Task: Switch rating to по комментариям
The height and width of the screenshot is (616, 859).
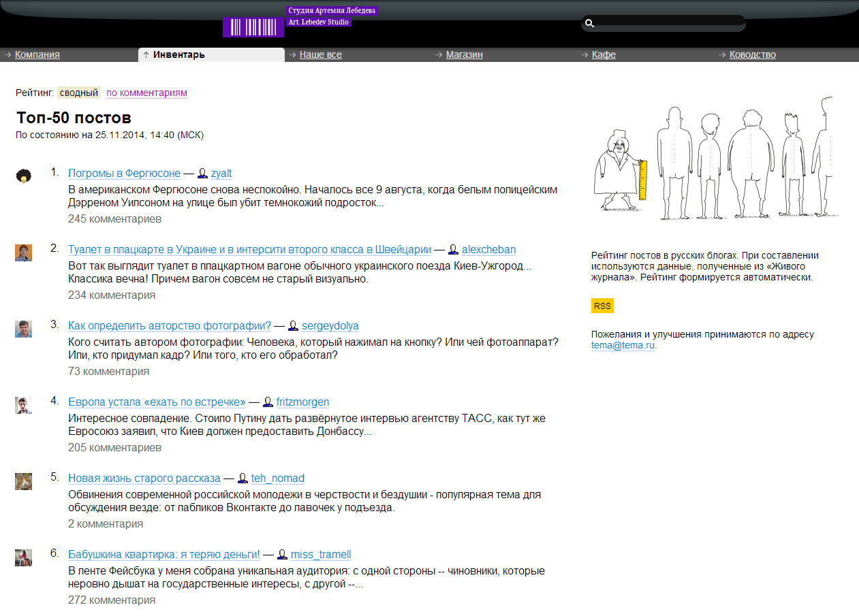Action: coord(146,93)
